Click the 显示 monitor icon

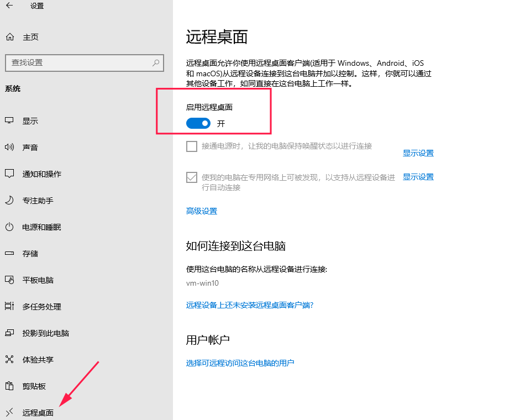(x=9, y=121)
